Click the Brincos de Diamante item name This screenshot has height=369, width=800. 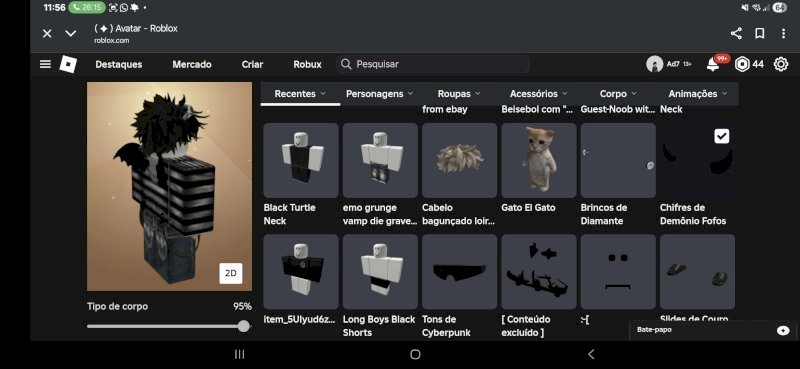point(604,214)
